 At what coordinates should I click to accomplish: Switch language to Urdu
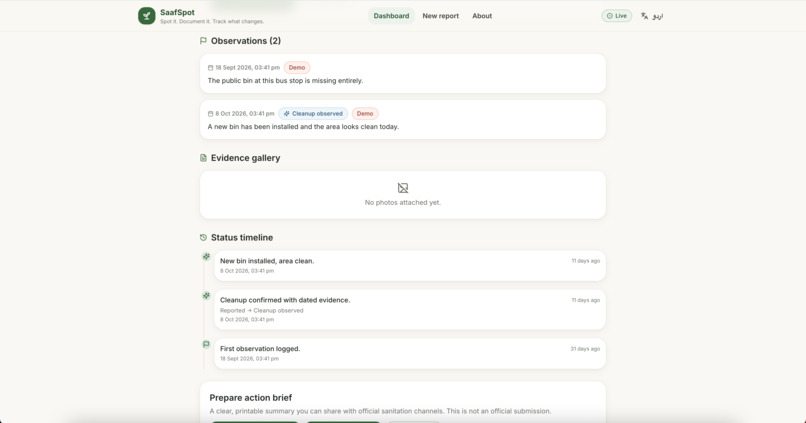[657, 16]
